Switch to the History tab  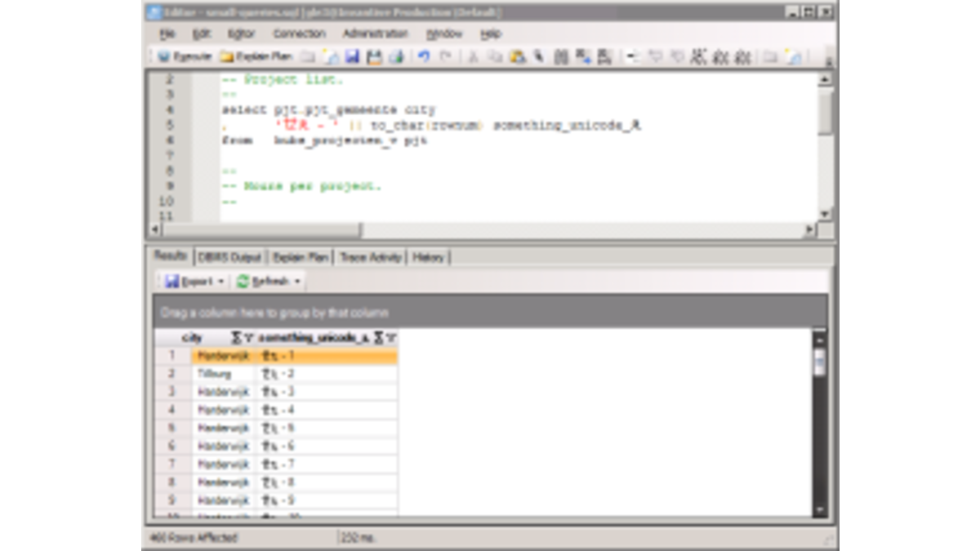(x=430, y=257)
